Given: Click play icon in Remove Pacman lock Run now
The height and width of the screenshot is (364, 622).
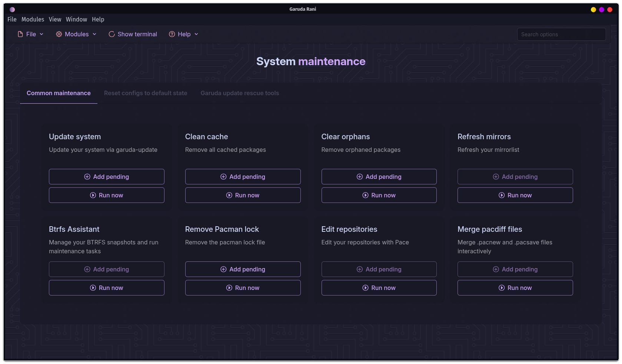Looking at the screenshot, I should [x=229, y=288].
